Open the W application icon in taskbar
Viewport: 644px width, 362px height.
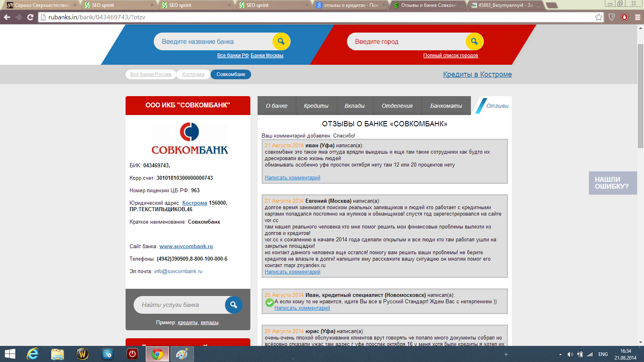click(x=83, y=354)
